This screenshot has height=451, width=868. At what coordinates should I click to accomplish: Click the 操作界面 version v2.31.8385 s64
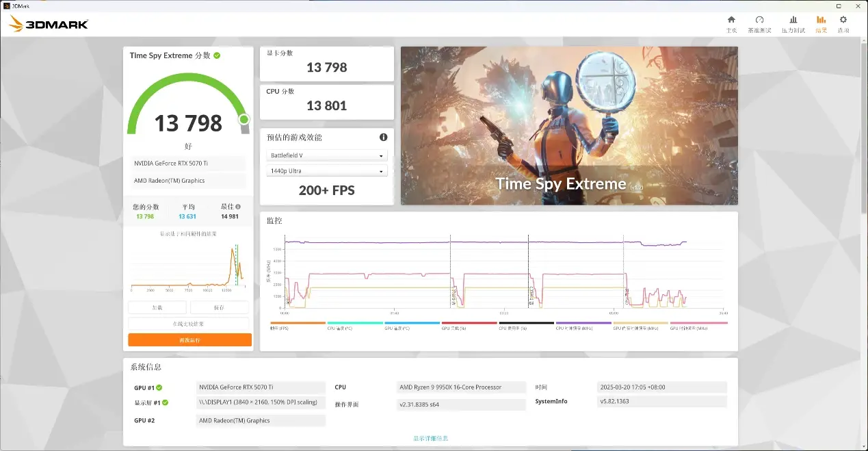click(462, 404)
